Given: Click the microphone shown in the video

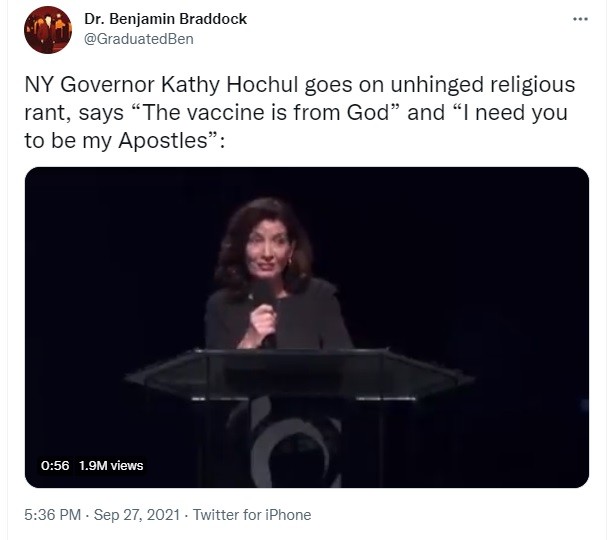Looking at the screenshot, I should [x=264, y=308].
